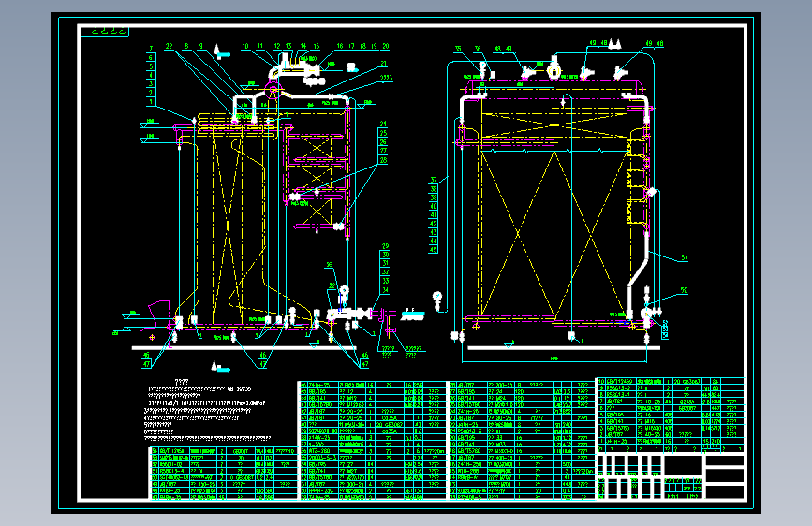812x526 pixels.
Task: Click part callout number 15
Action: pos(316,46)
